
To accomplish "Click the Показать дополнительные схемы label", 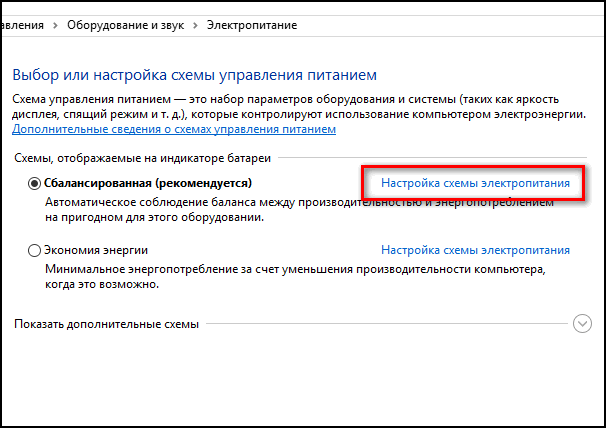I will point(107,324).
